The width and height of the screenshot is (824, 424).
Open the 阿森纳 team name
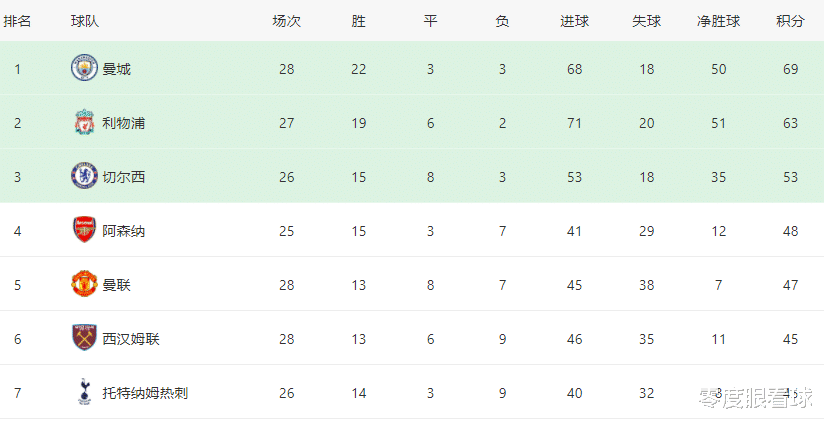(123, 231)
